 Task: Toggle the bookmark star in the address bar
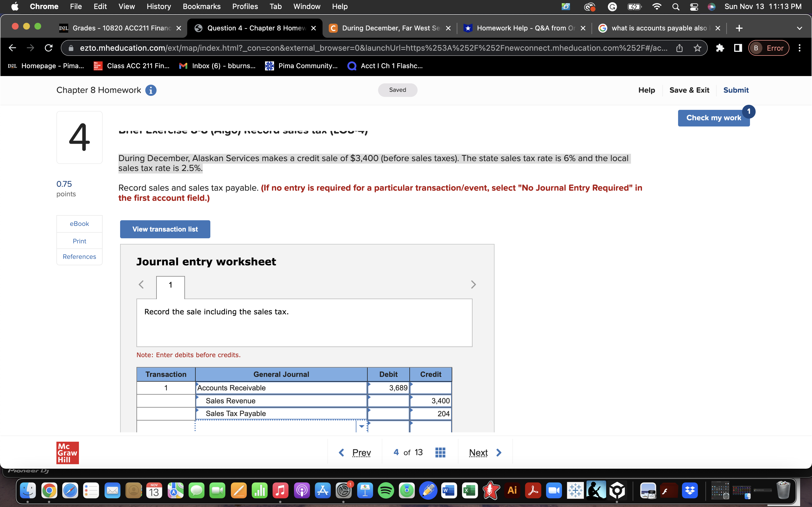click(x=697, y=48)
